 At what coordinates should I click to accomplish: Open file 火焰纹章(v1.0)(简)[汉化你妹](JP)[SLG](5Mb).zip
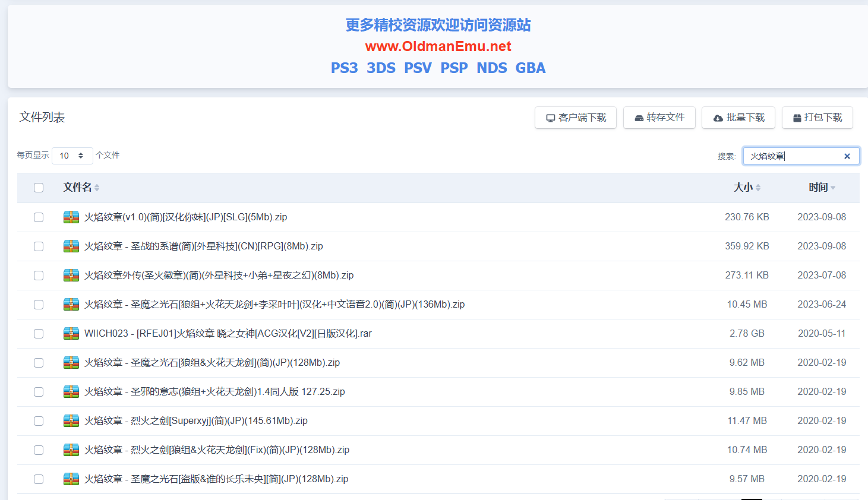click(x=185, y=217)
